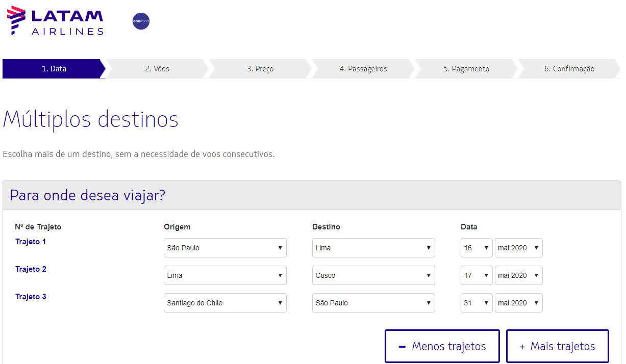Select the 3. Preço step
Viewport: 626px width, 364px height.
tap(260, 69)
